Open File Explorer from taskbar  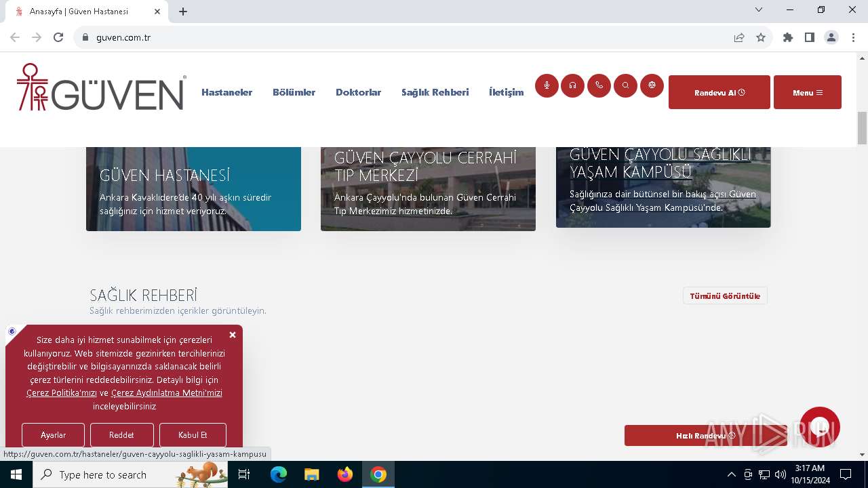pos(311,474)
